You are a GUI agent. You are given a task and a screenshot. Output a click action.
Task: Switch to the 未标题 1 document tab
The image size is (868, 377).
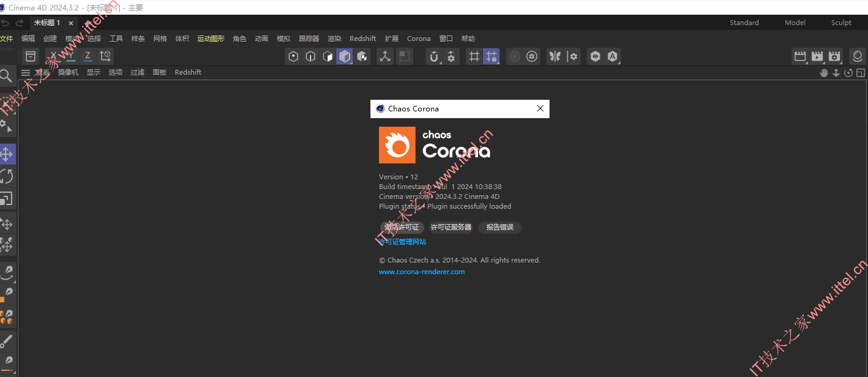tap(47, 23)
